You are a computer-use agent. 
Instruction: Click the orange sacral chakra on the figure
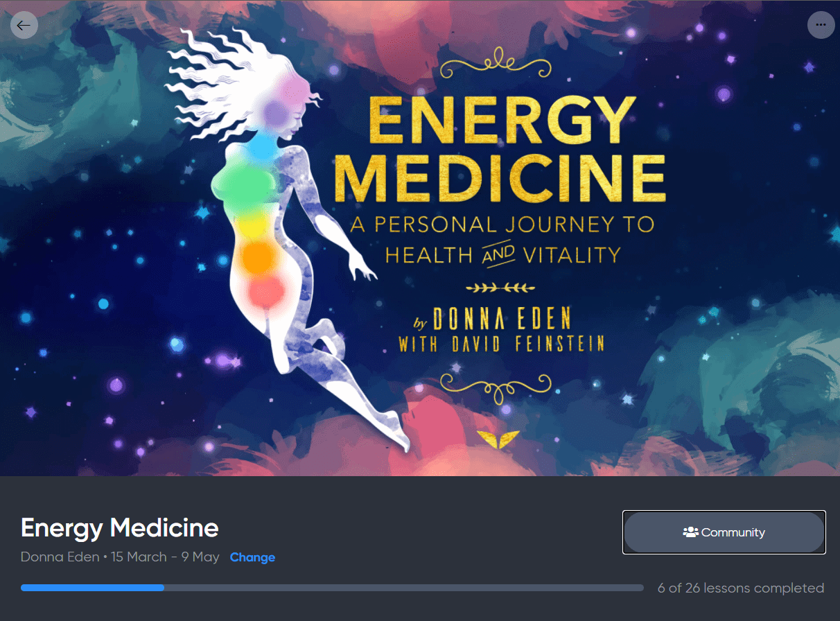(x=261, y=256)
